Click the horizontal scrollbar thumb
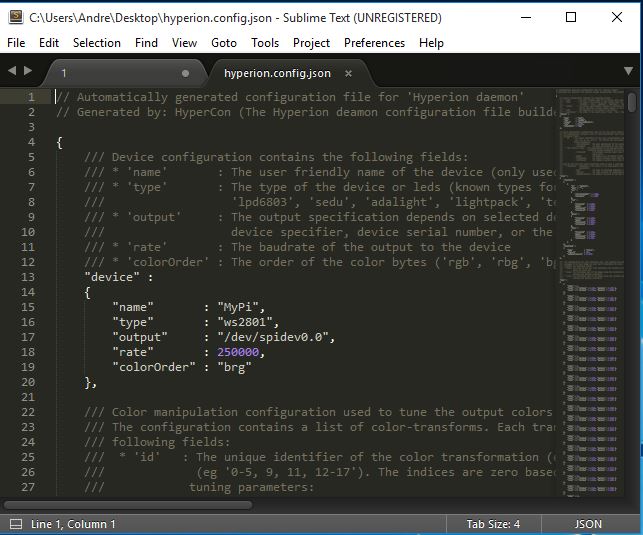 coord(128,505)
